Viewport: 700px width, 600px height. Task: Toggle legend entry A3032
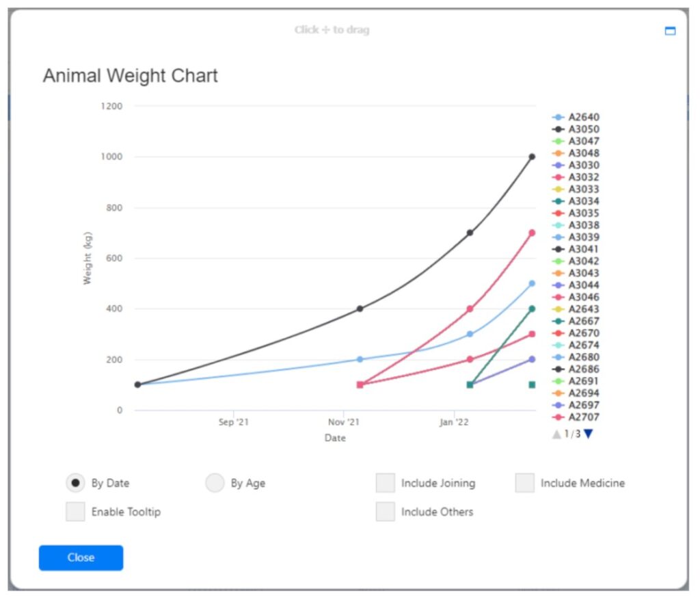583,177
